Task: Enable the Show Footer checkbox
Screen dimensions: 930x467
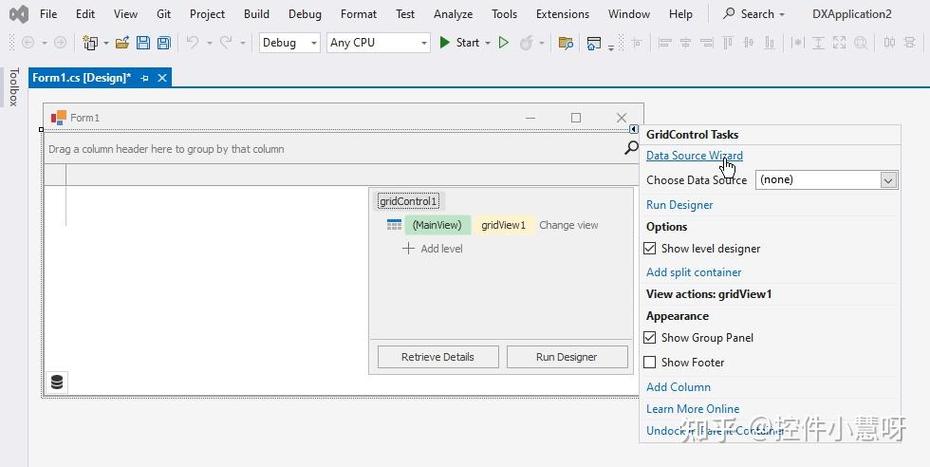Action: point(650,362)
